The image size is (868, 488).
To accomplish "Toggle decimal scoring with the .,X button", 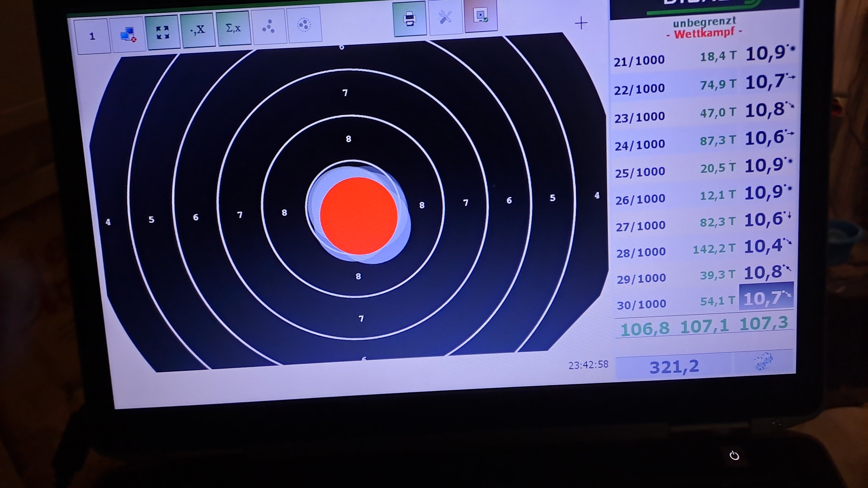I will click(x=198, y=30).
